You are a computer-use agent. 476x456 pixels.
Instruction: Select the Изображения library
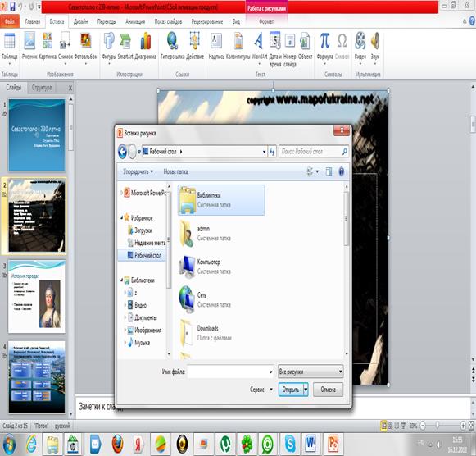[144, 331]
